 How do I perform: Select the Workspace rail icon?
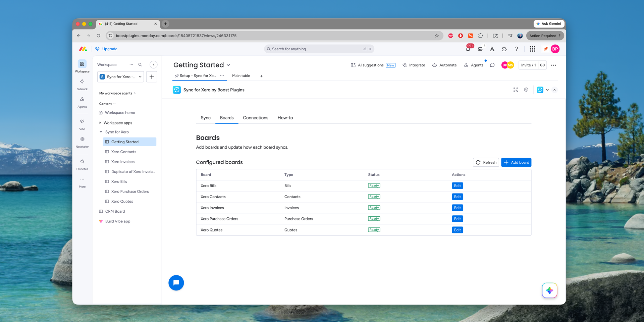82,66
